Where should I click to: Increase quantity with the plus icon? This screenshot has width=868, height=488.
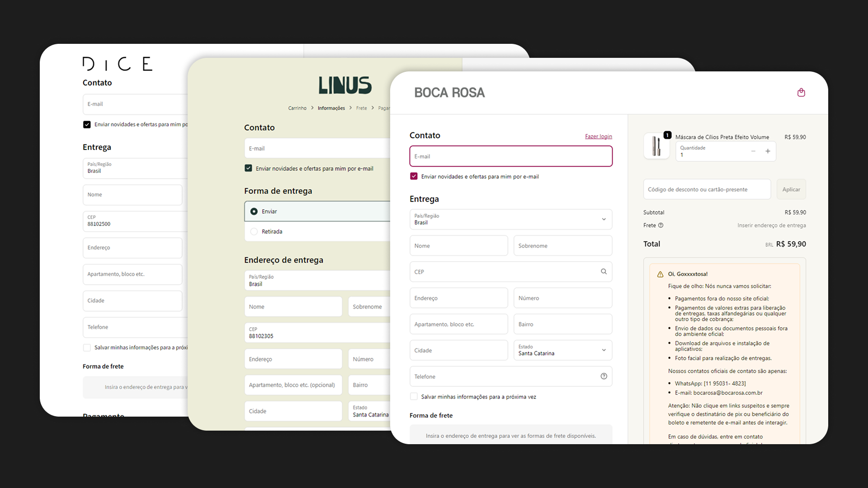tap(768, 151)
